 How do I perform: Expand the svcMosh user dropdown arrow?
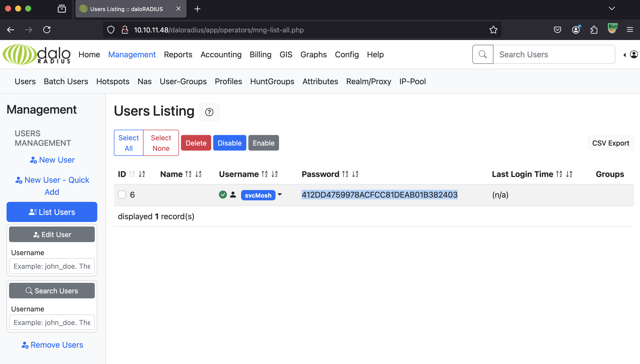pos(280,194)
